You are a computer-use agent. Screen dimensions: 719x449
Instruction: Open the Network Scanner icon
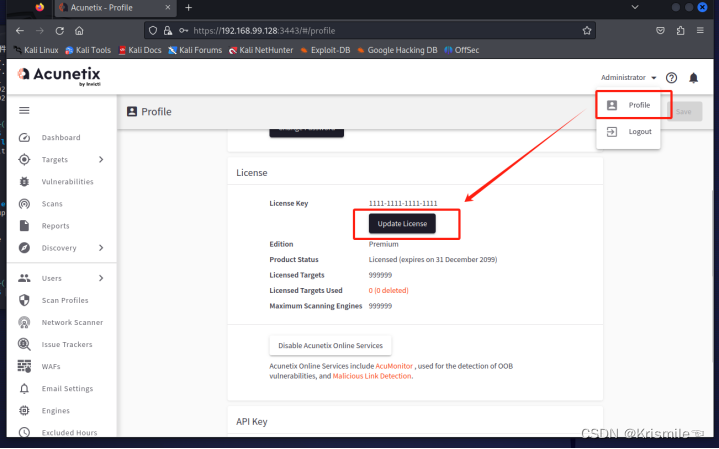coord(24,322)
